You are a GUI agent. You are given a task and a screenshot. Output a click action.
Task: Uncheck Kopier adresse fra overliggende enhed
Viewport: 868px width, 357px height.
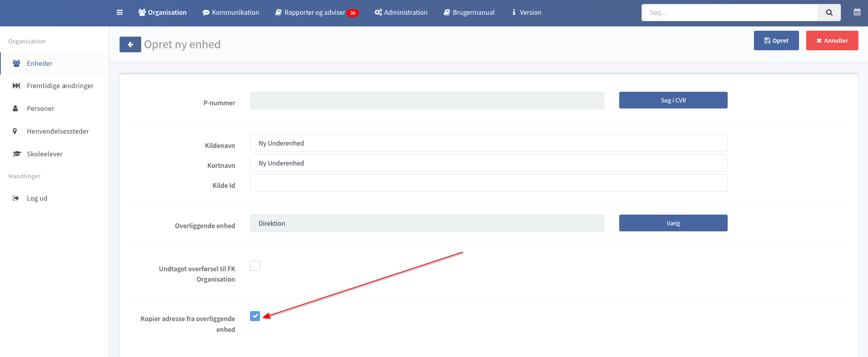point(255,316)
